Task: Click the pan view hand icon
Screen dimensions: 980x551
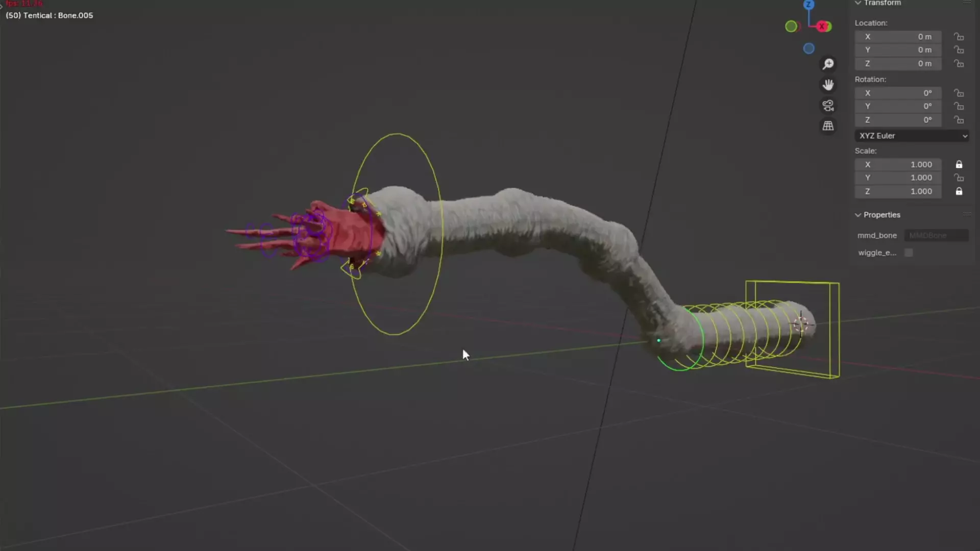Action: click(x=828, y=85)
